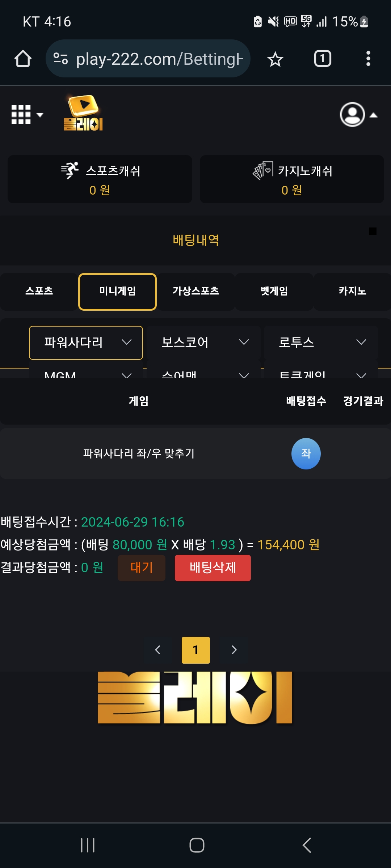Open the 스포츠캐쉬 balance card
Screen dimensions: 391x868
(100, 179)
